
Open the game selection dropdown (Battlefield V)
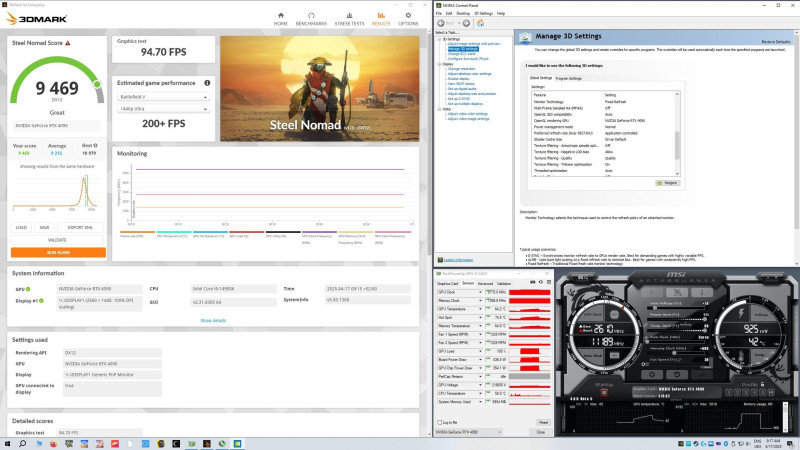pos(163,96)
